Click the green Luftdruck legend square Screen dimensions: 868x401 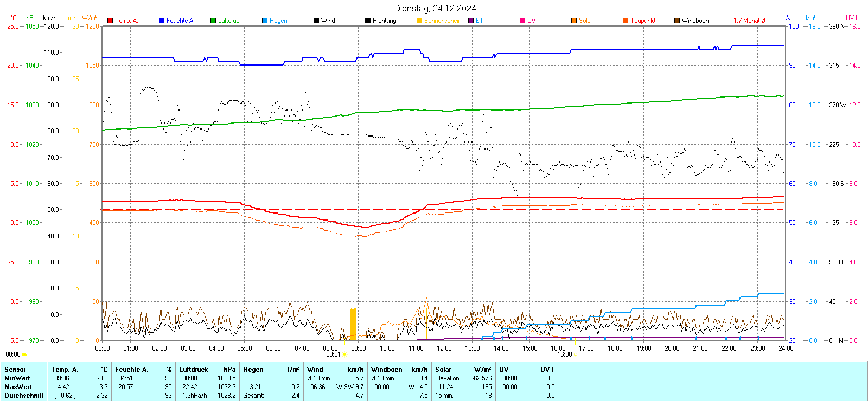pos(213,21)
